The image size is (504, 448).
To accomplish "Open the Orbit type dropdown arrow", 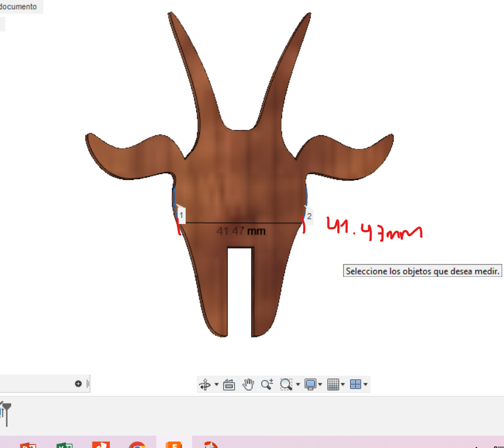I will 216,385.
